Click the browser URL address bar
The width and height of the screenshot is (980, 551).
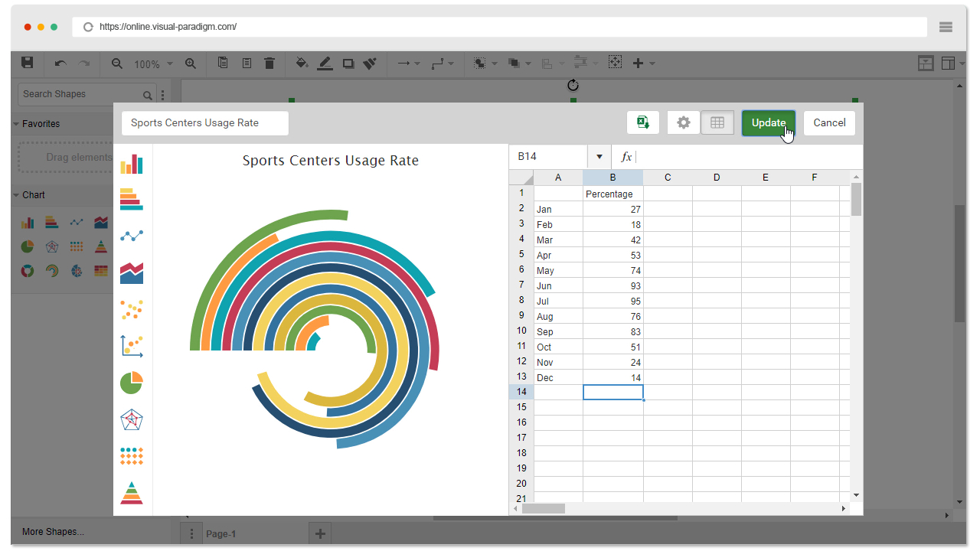(x=500, y=27)
